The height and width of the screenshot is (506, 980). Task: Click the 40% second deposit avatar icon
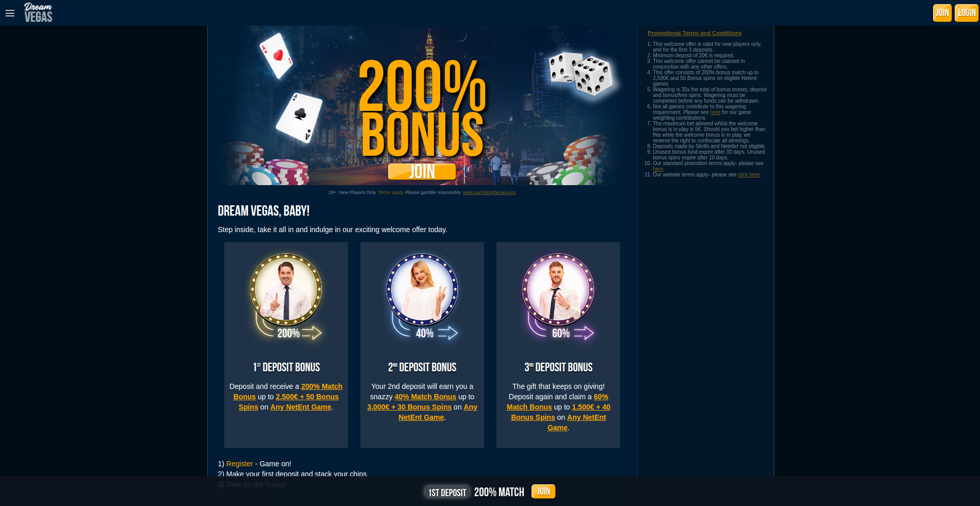pos(422,289)
